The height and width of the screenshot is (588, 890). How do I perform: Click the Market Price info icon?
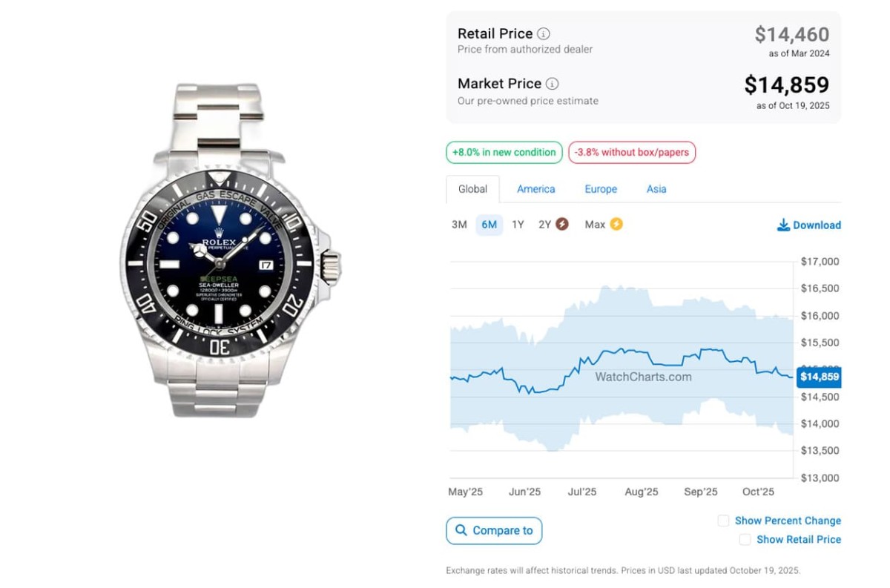pyautogui.click(x=553, y=84)
